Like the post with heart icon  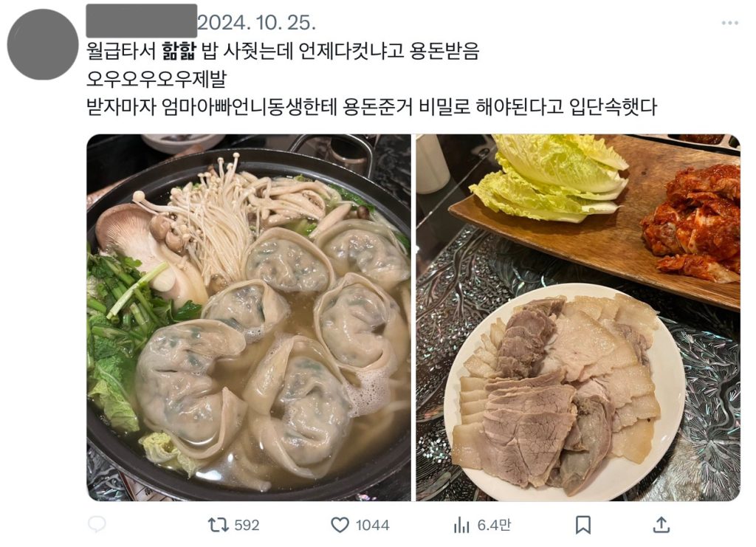pos(340,525)
